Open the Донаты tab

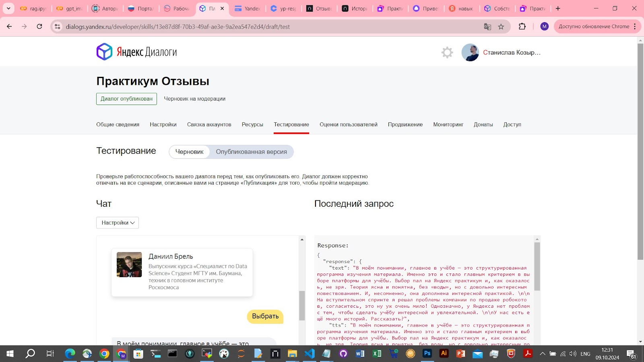483,125
